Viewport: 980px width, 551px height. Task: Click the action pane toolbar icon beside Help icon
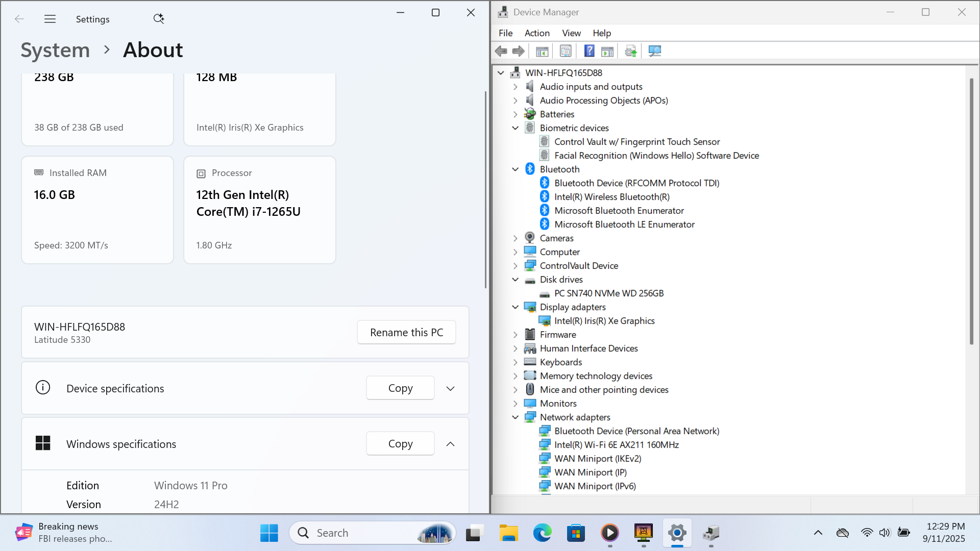[607, 51]
